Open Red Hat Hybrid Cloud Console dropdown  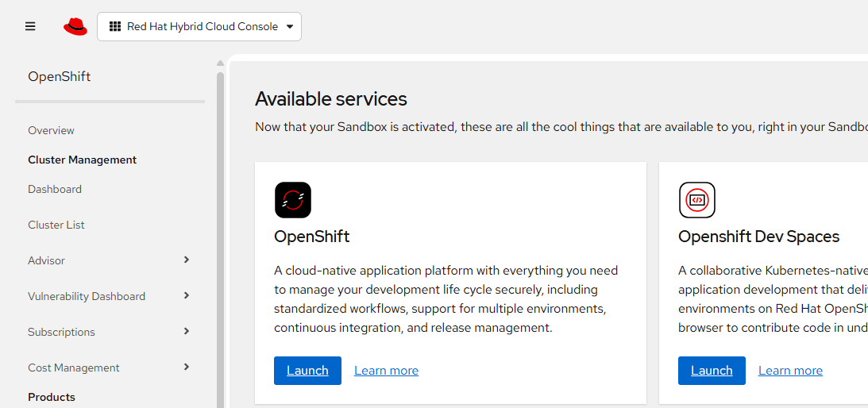(x=199, y=26)
